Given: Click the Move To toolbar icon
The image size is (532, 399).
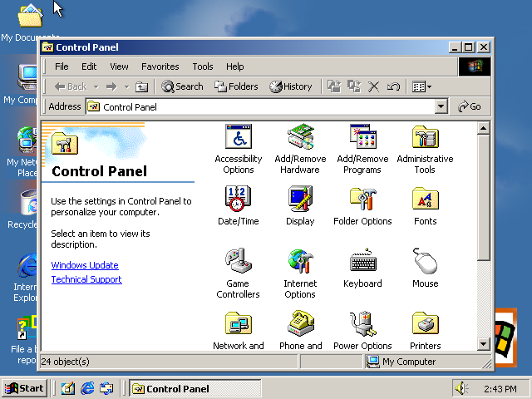Looking at the screenshot, I should (334, 86).
